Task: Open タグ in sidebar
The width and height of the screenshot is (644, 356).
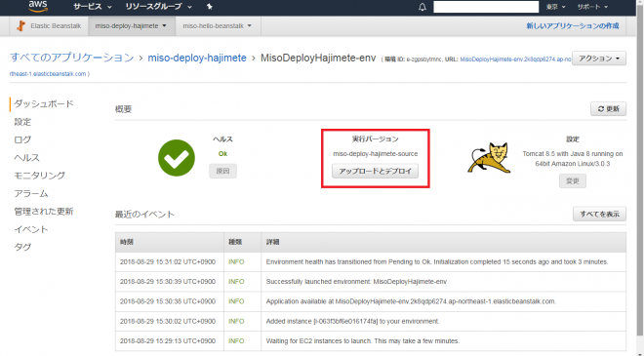Action: click(22, 247)
